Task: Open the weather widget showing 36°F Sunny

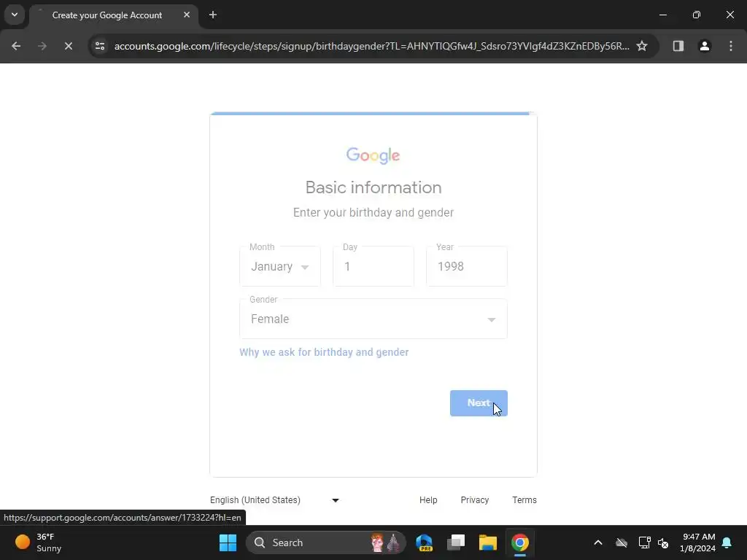Action: 38,542
